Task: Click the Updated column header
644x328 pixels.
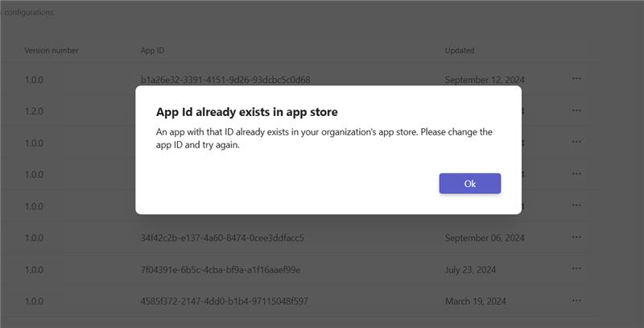Action: tap(460, 51)
